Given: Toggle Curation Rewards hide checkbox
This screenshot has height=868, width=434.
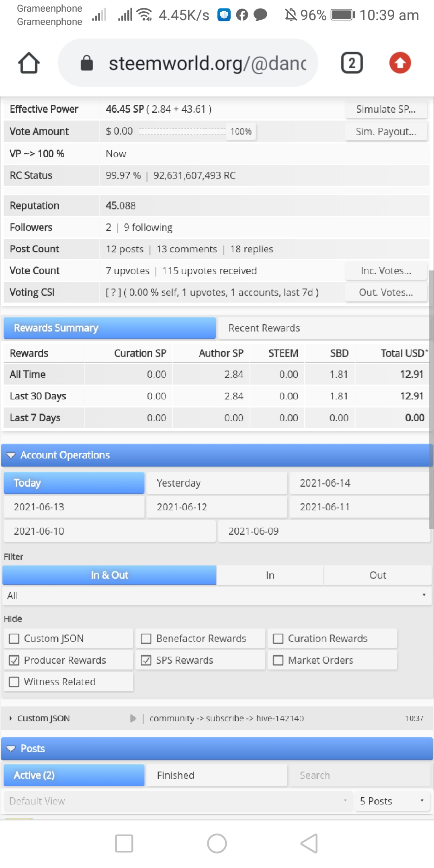Looking at the screenshot, I should click(x=278, y=639).
